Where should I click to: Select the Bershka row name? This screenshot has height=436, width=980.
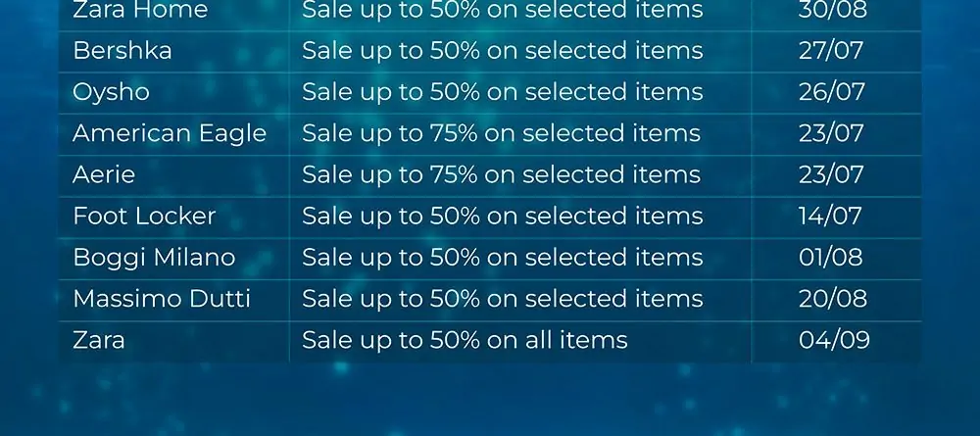point(122,51)
